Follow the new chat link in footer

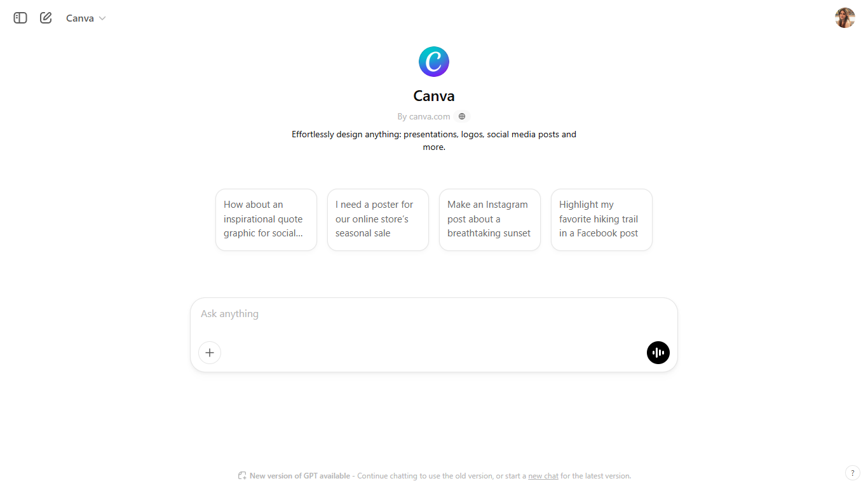pos(543,476)
